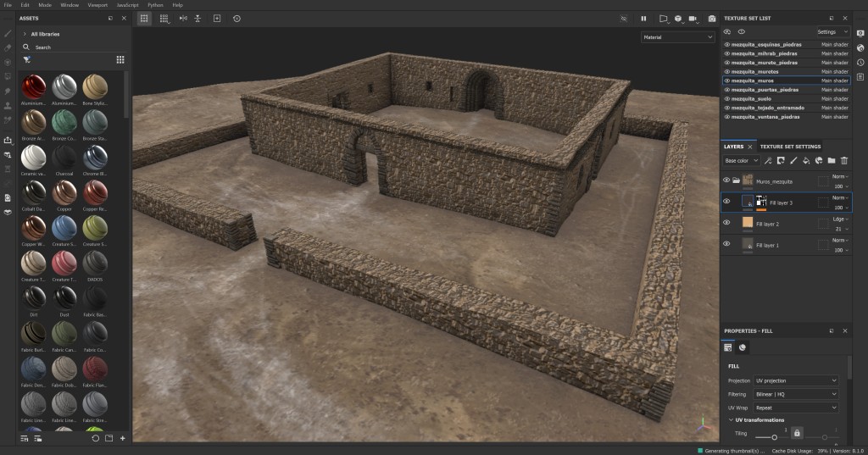This screenshot has width=868, height=455.
Task: Hide the Muros_mezquita folder layer
Action: pos(726,180)
